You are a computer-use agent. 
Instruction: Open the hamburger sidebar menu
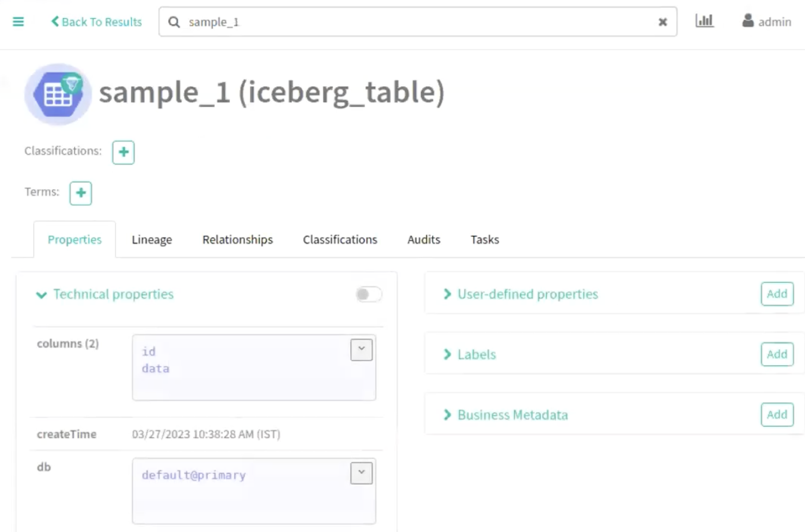pos(18,22)
